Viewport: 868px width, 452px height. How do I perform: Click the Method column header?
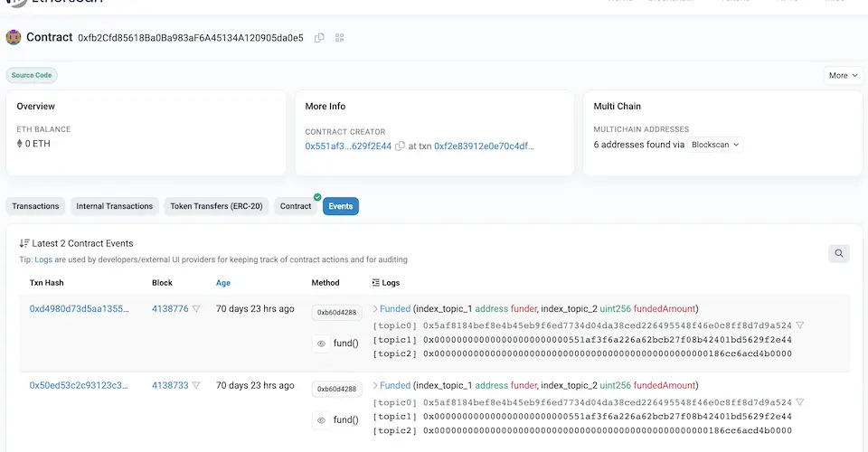[x=325, y=283]
